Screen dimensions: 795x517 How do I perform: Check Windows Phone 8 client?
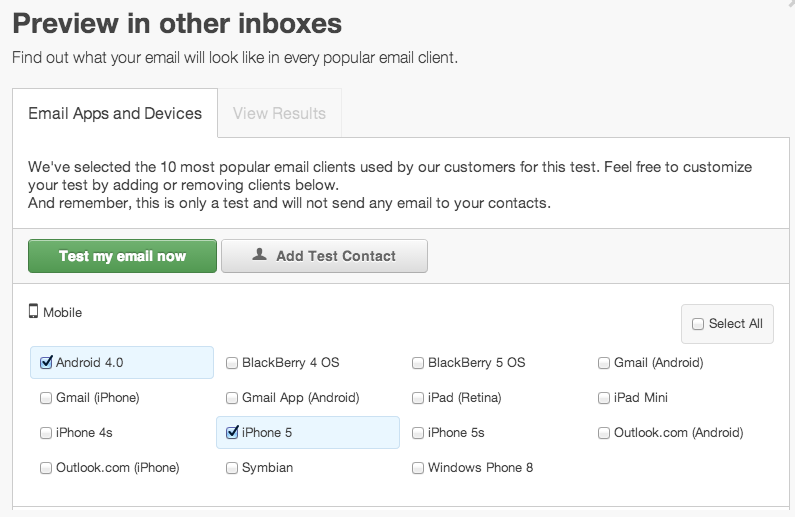pos(418,468)
